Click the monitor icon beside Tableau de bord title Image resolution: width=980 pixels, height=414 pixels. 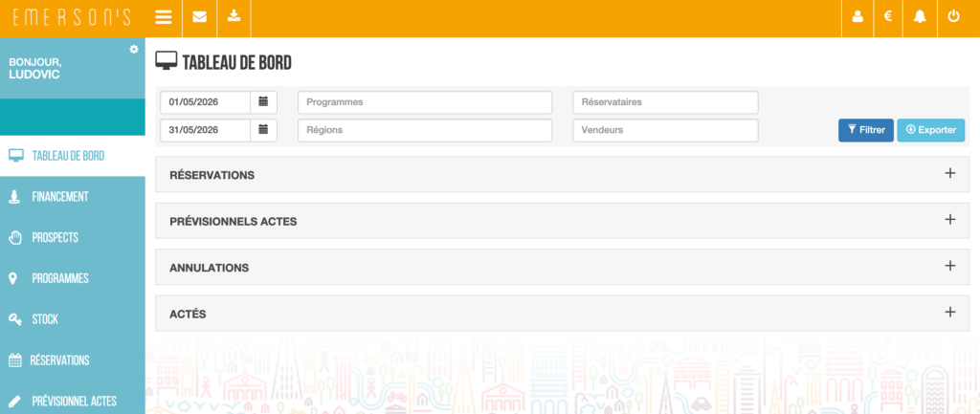(167, 61)
